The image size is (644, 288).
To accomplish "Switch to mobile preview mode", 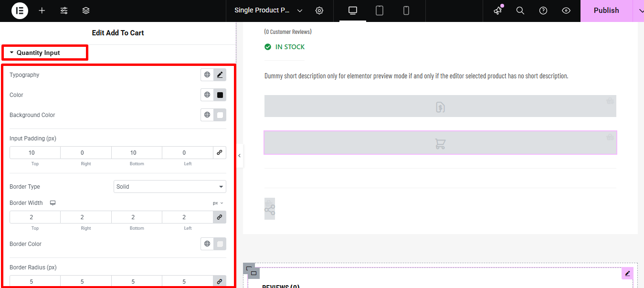I will [x=406, y=11].
